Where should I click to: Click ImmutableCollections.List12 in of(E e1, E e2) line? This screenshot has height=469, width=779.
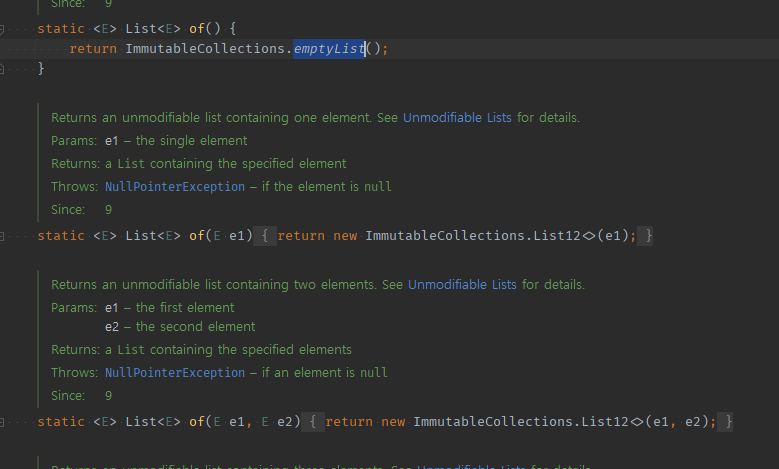521,422
